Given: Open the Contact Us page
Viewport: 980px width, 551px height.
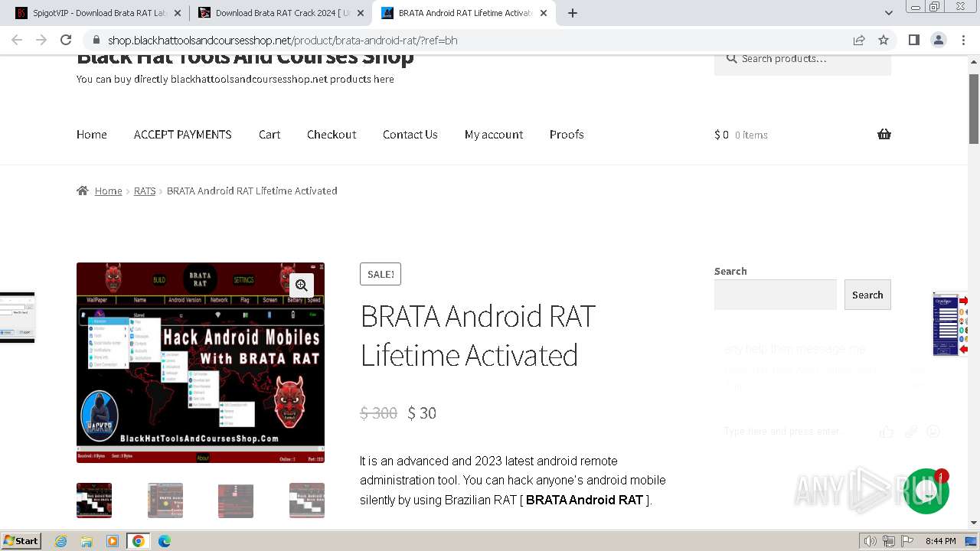Looking at the screenshot, I should click(410, 134).
